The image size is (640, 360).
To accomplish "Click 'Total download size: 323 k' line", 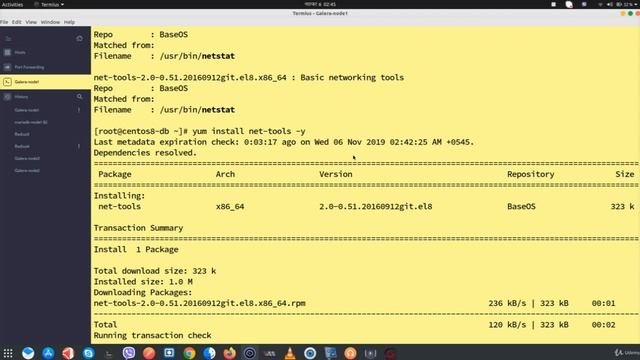I will tap(155, 271).
